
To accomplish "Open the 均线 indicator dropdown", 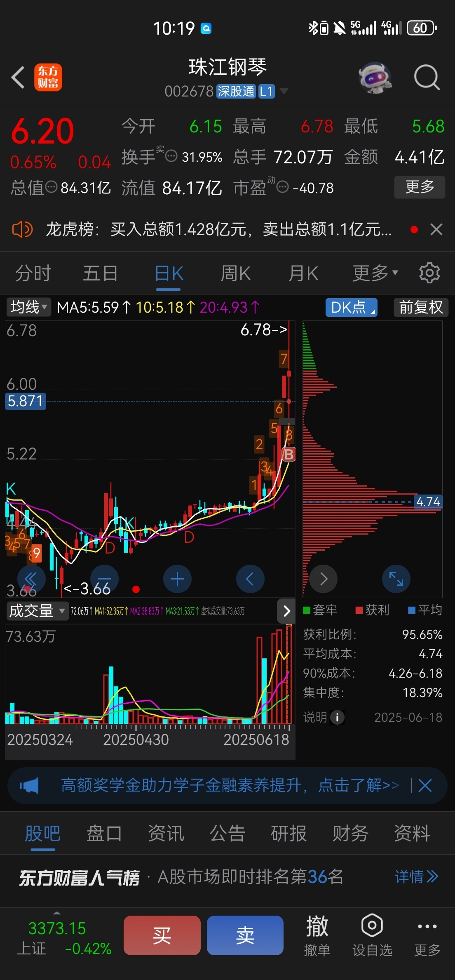I will point(28,307).
